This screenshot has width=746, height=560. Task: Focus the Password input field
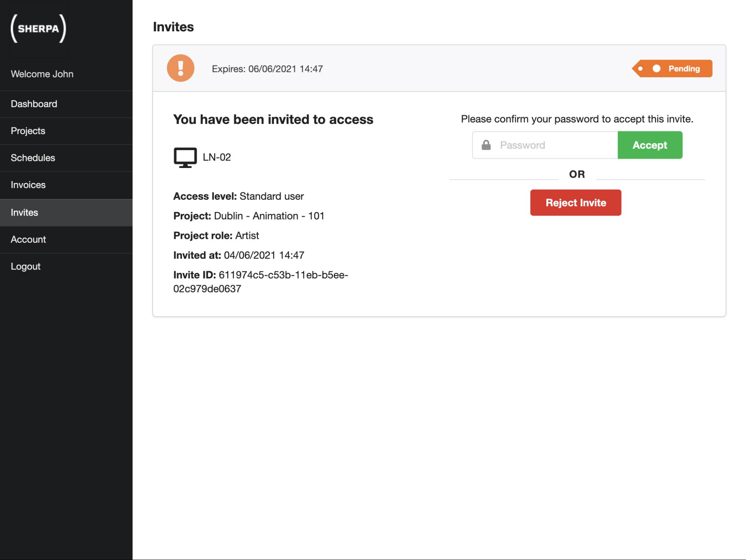[556, 145]
